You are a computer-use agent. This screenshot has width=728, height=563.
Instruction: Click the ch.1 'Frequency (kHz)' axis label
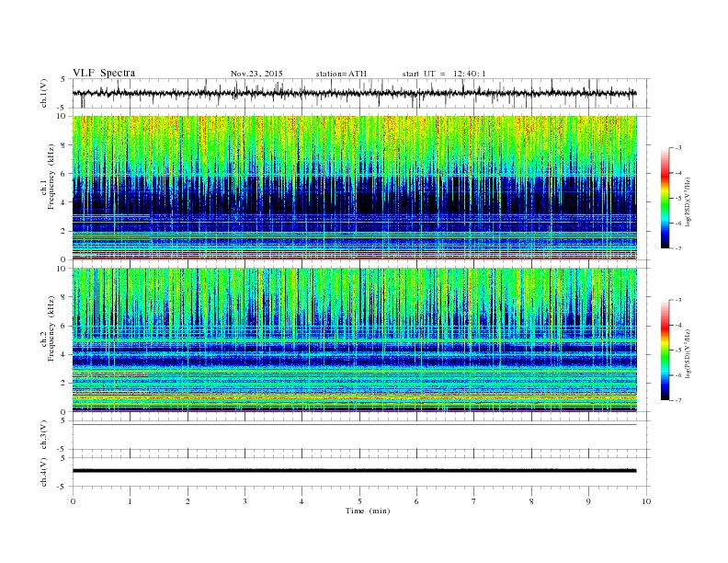click(51, 177)
